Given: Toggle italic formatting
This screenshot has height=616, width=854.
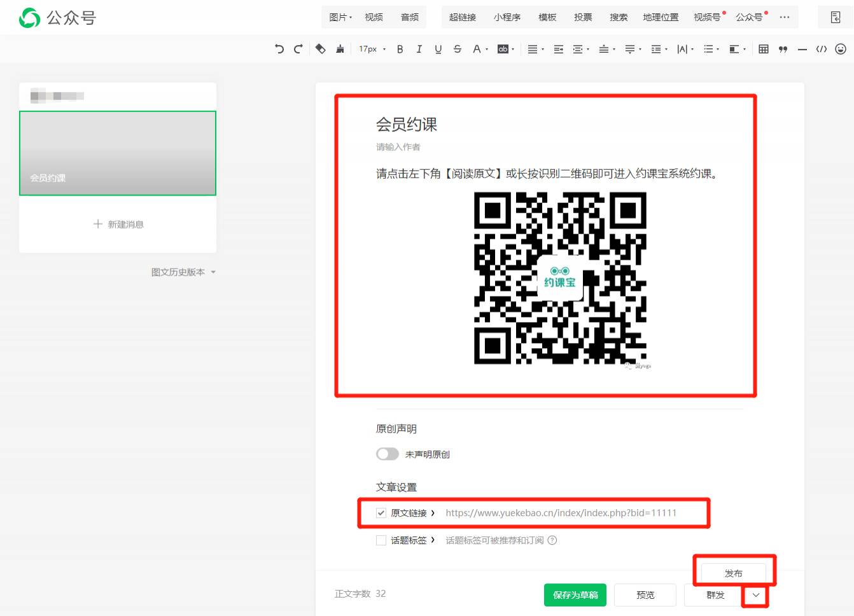Looking at the screenshot, I should [x=419, y=49].
